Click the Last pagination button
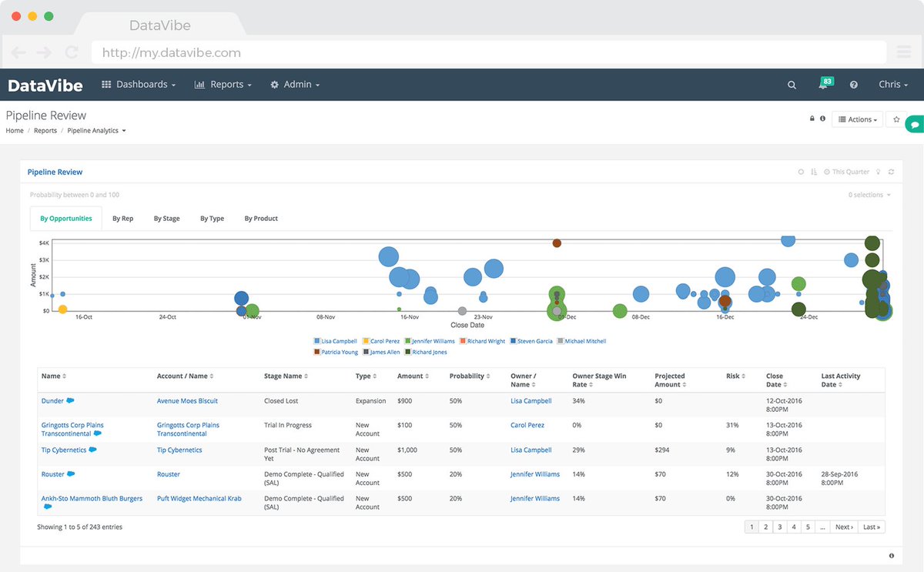924x572 pixels. (871, 527)
